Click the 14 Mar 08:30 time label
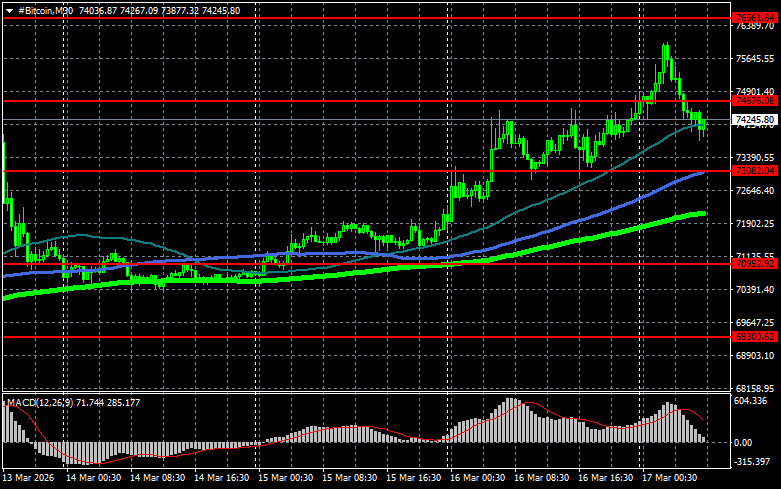This screenshot has width=781, height=489. [157, 478]
